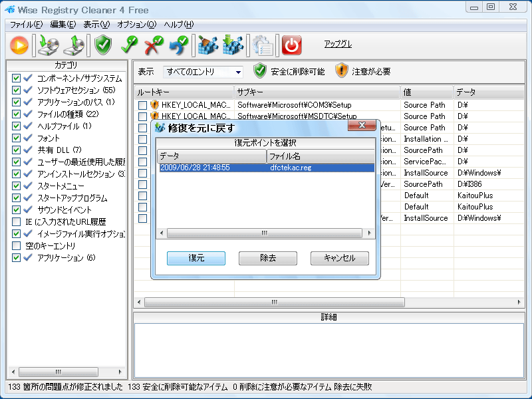The height and width of the screenshot is (399, 532).
Task: Click the Software¥Microsoft¥MSDTC¥Setup subkey cell
Action: [317, 116]
